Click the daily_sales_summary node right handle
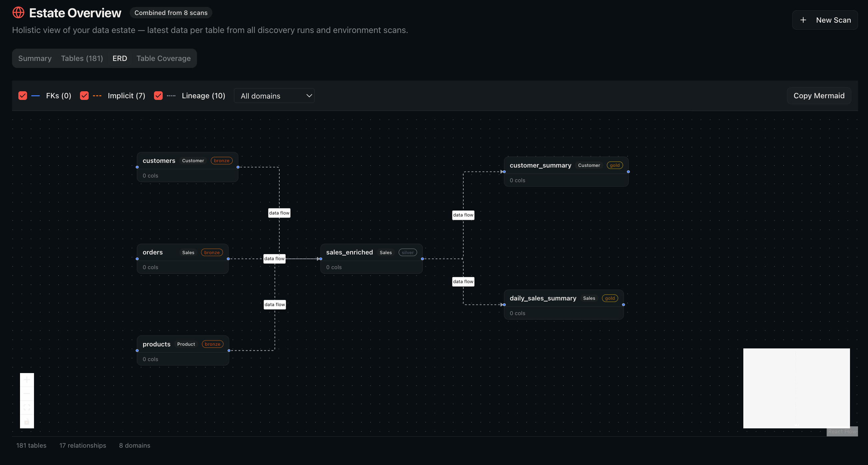This screenshot has height=465, width=868. (x=623, y=305)
